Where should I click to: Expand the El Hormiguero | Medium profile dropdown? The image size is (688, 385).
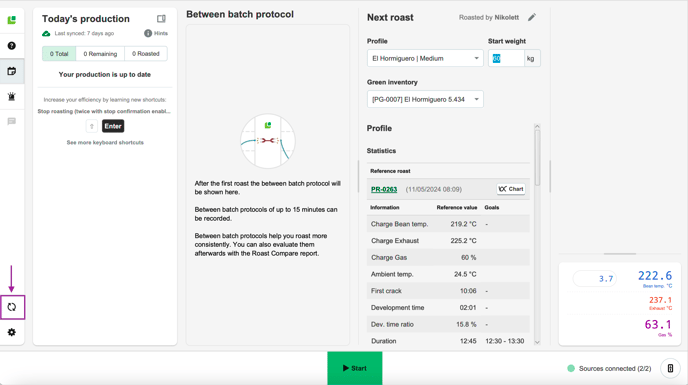(425, 58)
